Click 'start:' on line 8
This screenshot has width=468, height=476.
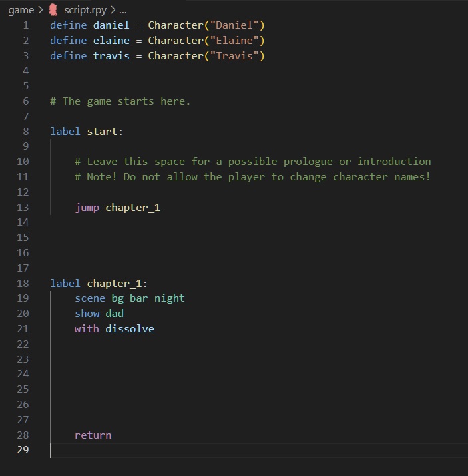(x=105, y=131)
